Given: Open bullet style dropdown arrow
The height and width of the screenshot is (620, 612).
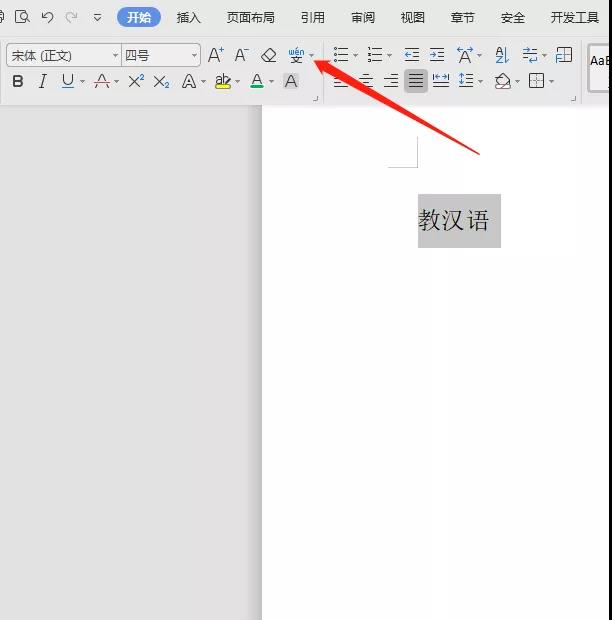Looking at the screenshot, I should tap(355, 55).
